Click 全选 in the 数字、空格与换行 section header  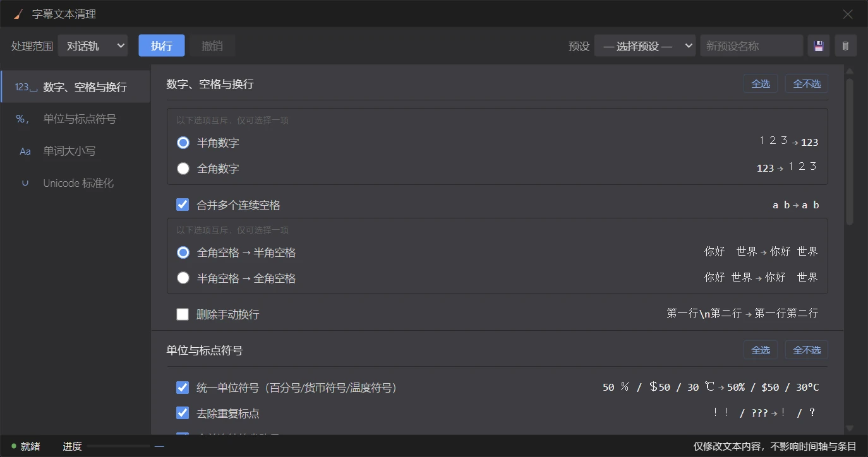click(x=761, y=84)
